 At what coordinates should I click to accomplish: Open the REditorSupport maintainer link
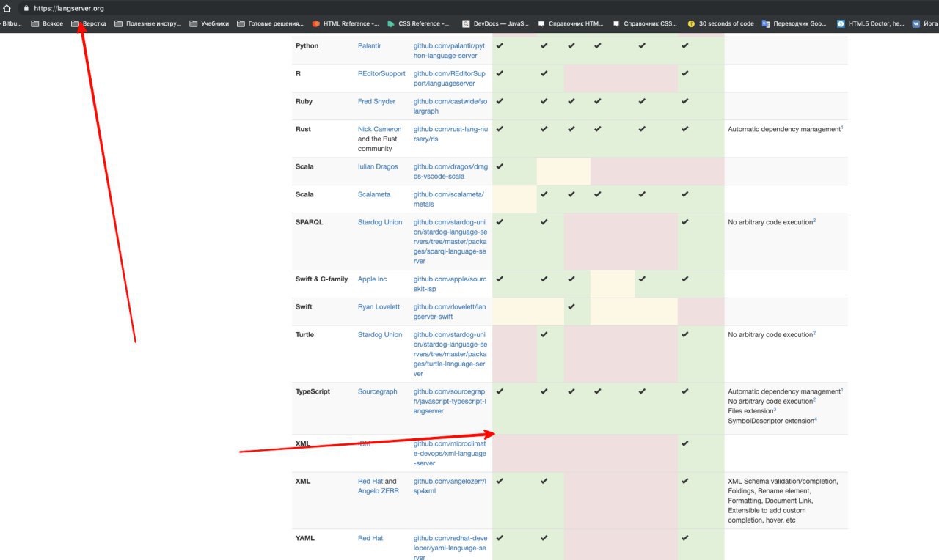tap(381, 73)
